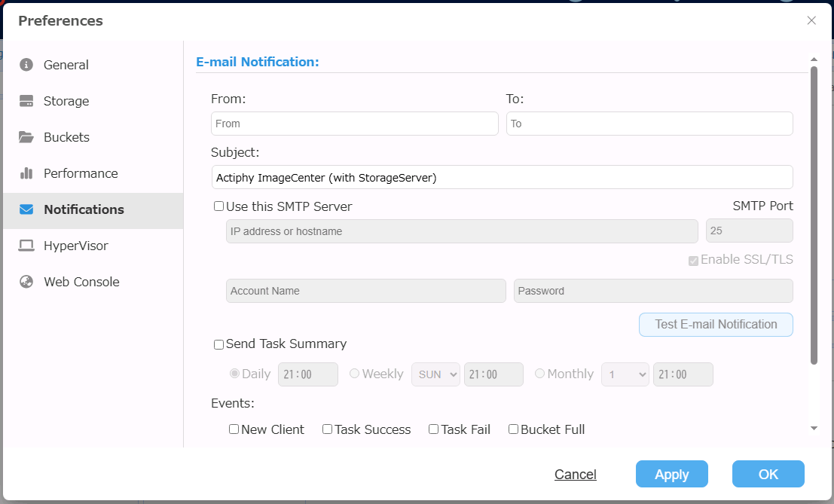Click the General info icon in sidebar
The height and width of the screenshot is (504, 834).
point(26,65)
